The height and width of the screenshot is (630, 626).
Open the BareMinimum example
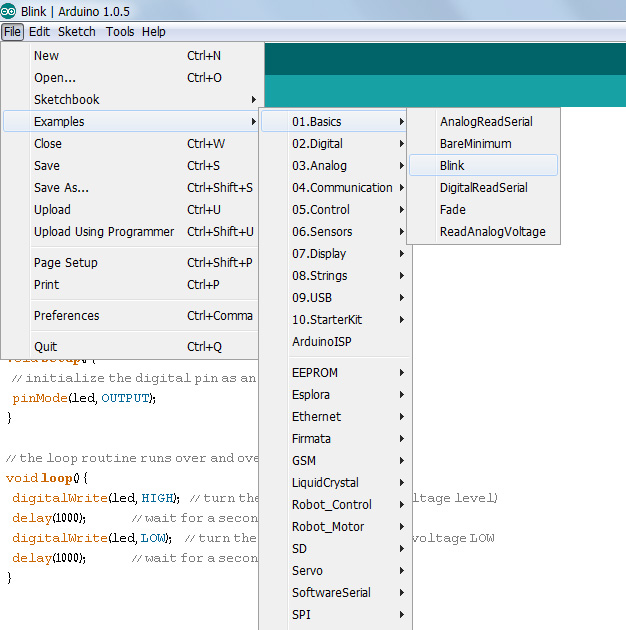(483, 143)
